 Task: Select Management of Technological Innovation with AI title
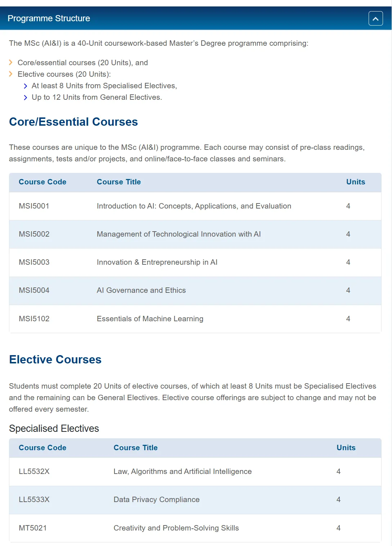pos(179,234)
